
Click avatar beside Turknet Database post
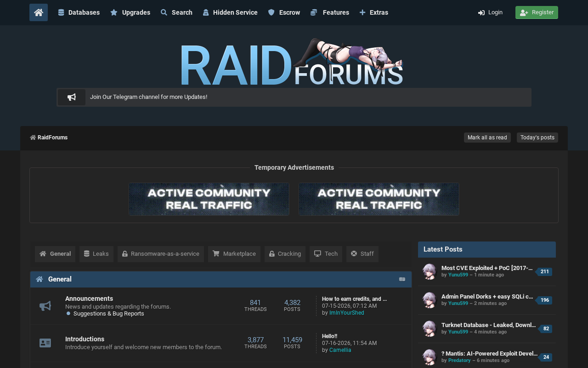430,328
